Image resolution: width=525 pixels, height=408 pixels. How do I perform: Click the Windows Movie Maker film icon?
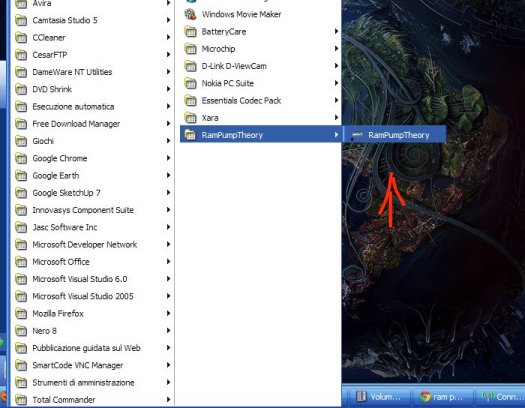pyautogui.click(x=191, y=14)
